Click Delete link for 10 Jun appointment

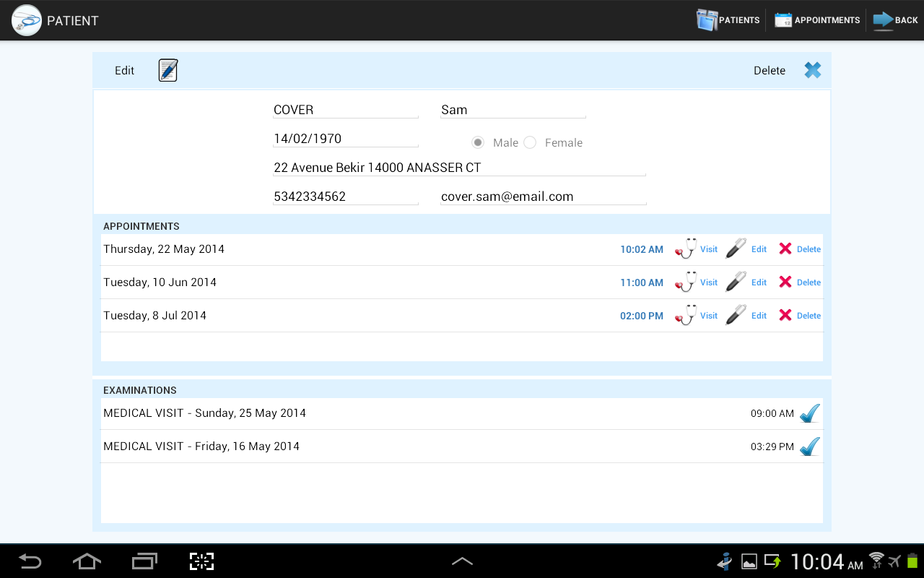[x=808, y=282]
